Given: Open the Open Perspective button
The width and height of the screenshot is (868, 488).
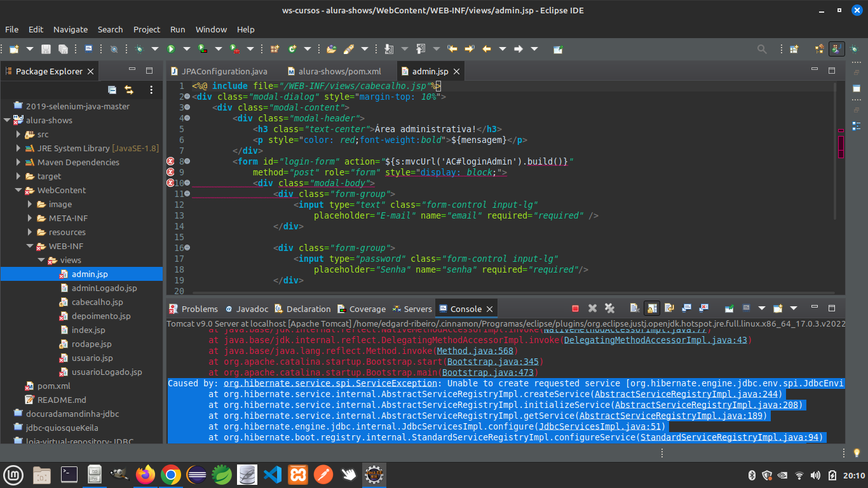Looking at the screenshot, I should (794, 49).
